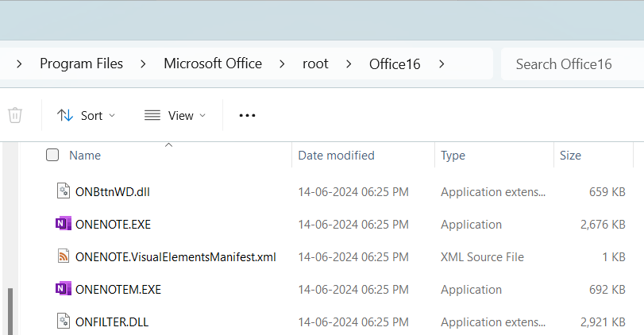Screen dimensions: 644x335
Task: Sort by the Size column header
Action: [x=570, y=155]
